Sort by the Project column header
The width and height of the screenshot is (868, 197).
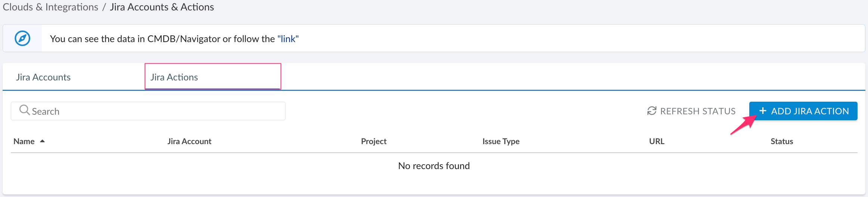[373, 142]
